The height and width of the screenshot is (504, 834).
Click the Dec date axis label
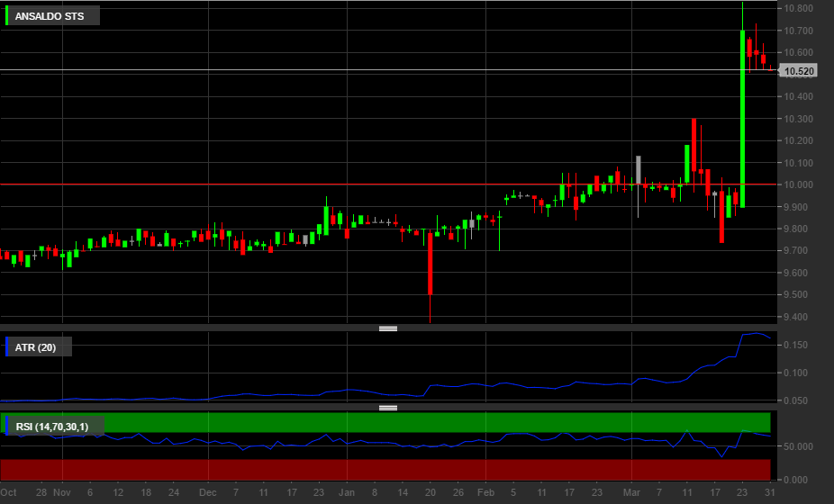207,492
